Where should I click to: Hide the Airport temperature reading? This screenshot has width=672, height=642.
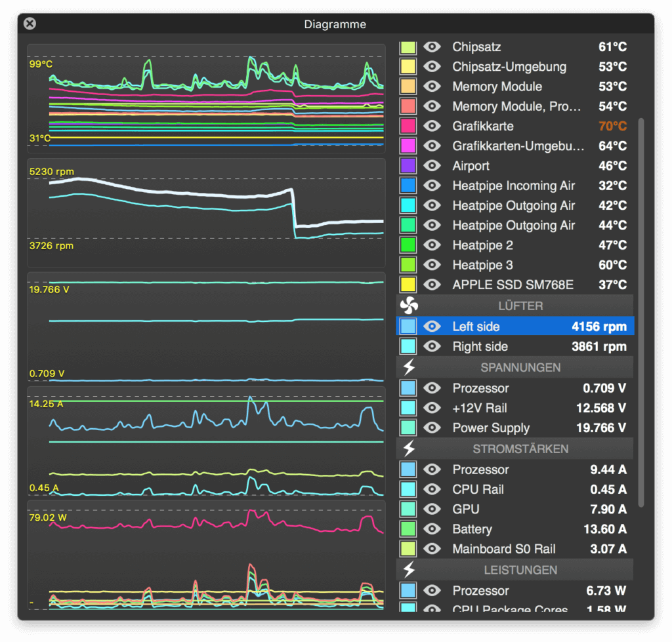coord(431,165)
